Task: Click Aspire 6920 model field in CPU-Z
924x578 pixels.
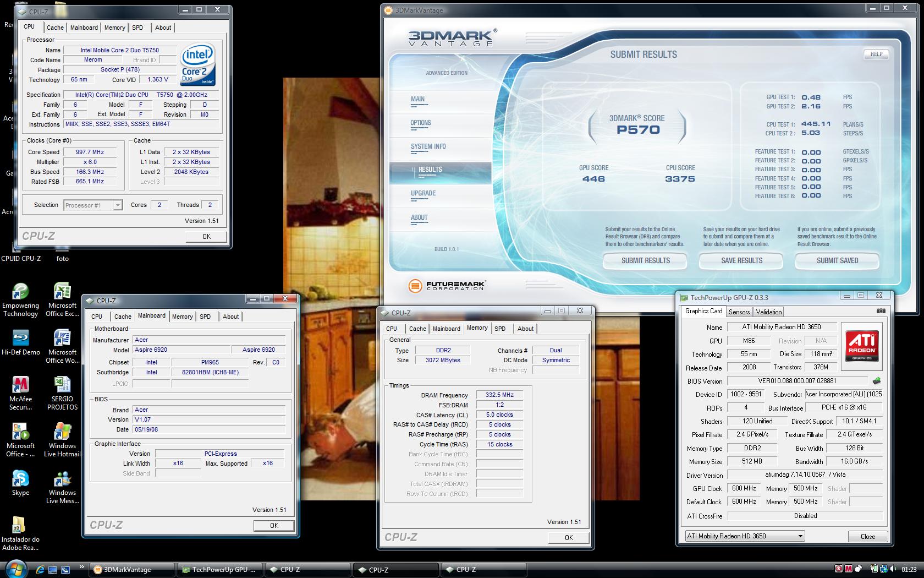Action: coord(182,350)
